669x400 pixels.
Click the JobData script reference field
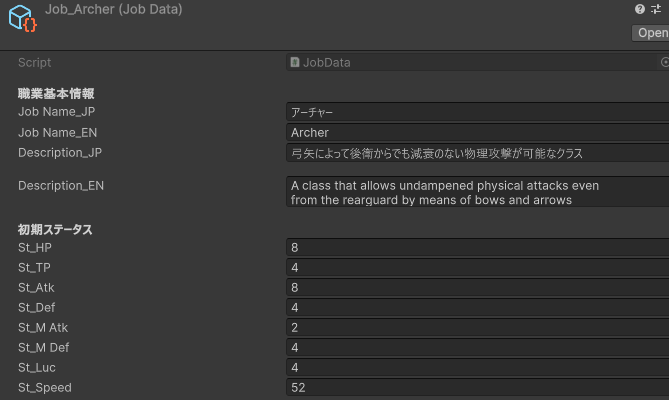coord(470,62)
